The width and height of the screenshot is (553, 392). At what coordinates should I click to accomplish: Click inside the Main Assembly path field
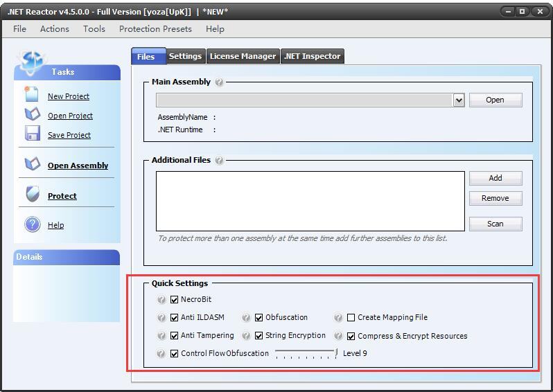click(x=305, y=100)
